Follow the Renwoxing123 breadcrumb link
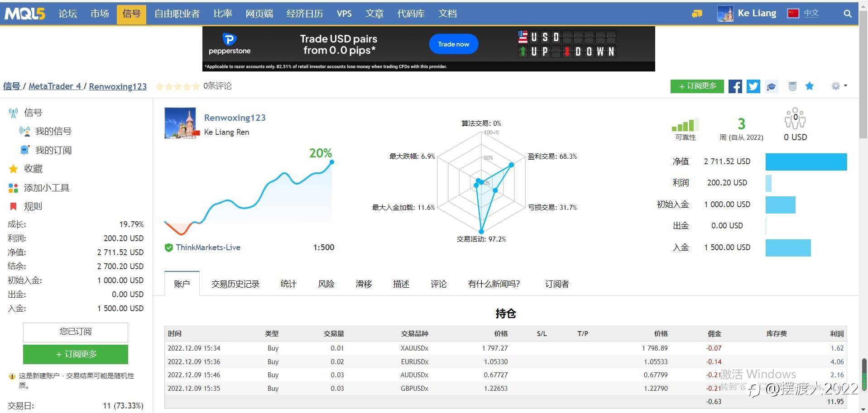The image size is (868, 413). click(x=118, y=86)
